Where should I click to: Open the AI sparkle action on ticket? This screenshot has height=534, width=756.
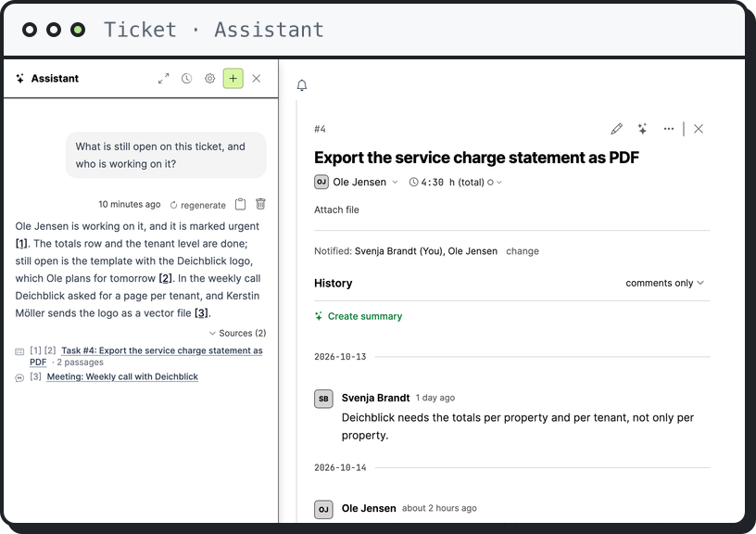click(x=642, y=129)
